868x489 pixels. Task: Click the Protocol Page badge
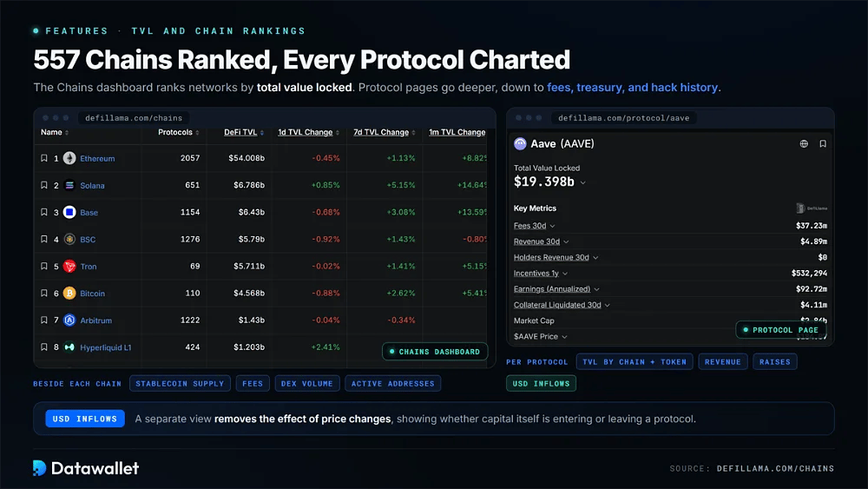781,330
